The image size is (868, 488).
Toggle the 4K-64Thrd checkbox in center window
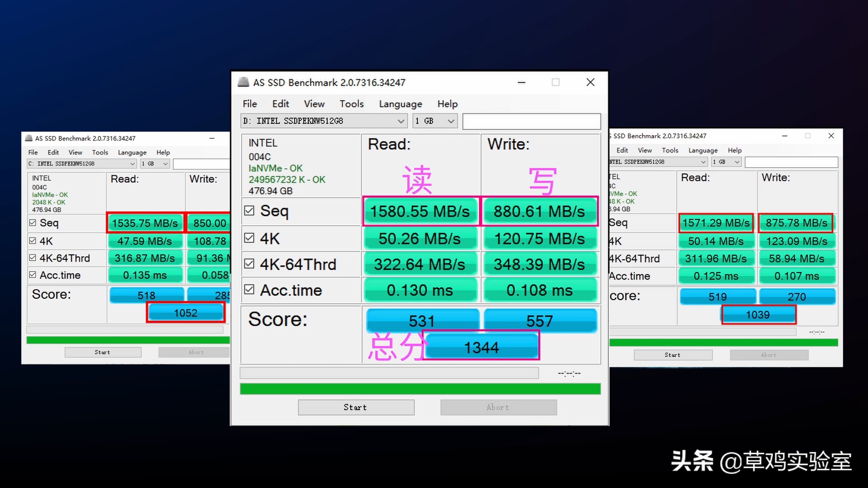[249, 263]
